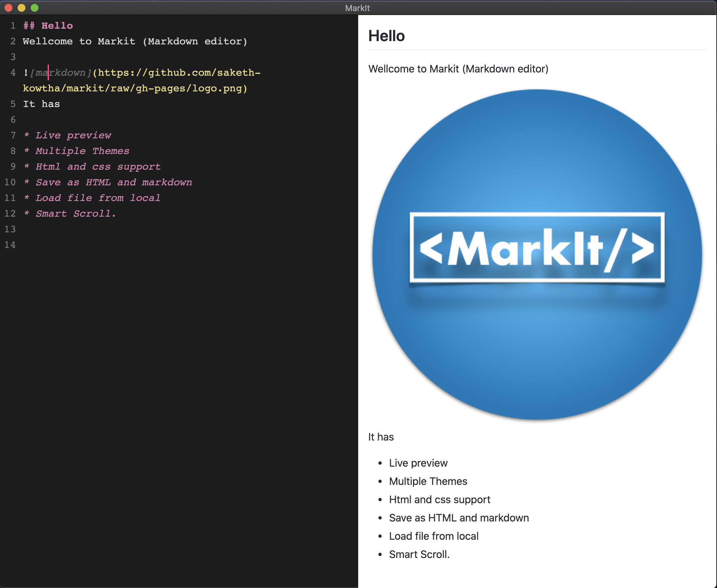Click the yellow minimize window button
This screenshot has width=717, height=588.
tap(21, 8)
